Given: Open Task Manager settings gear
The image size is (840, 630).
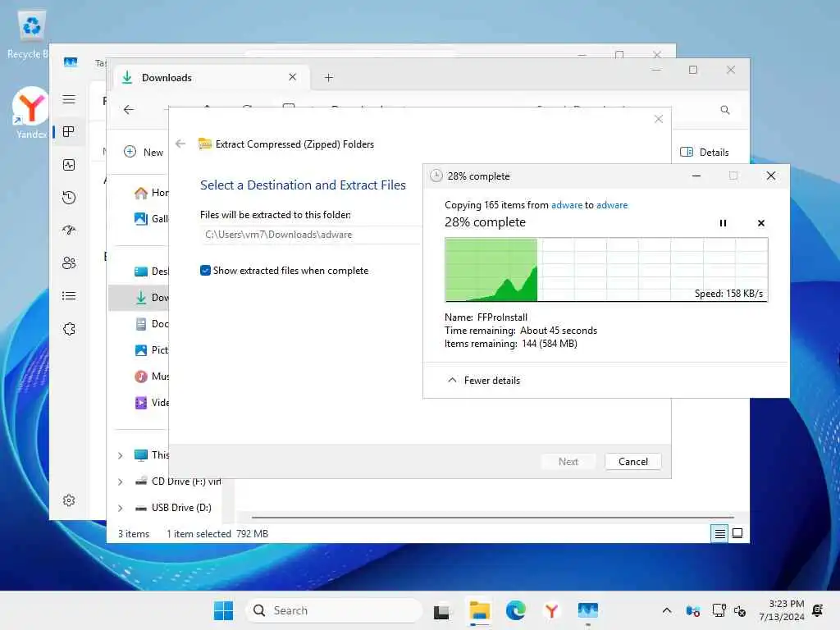Looking at the screenshot, I should point(69,500).
